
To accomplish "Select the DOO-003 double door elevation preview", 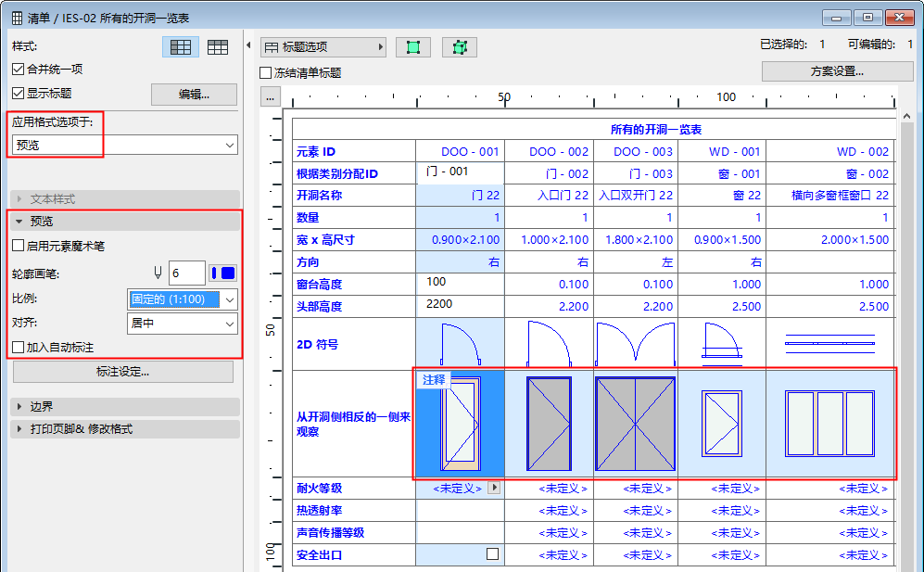I will 636,424.
